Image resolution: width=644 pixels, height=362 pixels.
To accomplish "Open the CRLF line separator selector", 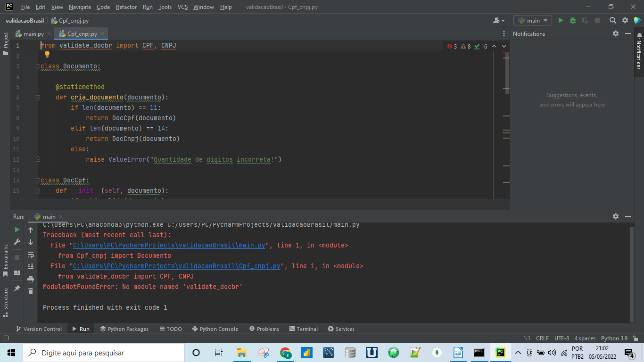I will click(542, 338).
